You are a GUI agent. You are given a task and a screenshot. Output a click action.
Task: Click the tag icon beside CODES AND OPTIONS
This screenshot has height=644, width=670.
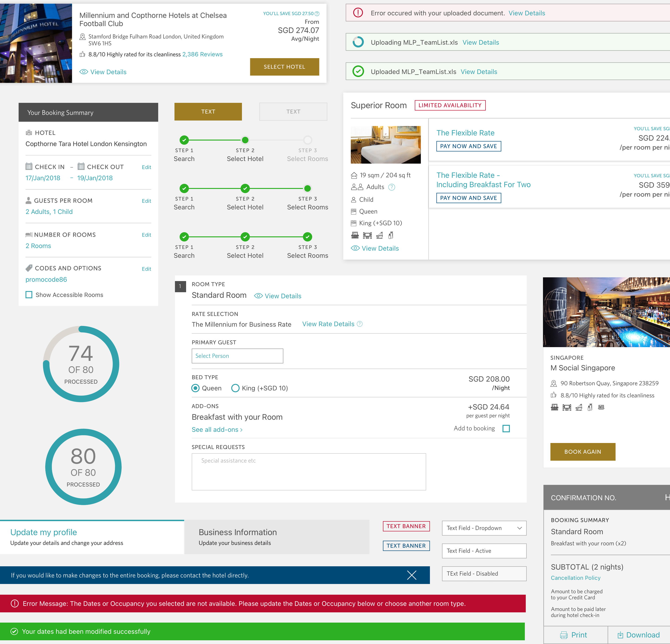29,268
